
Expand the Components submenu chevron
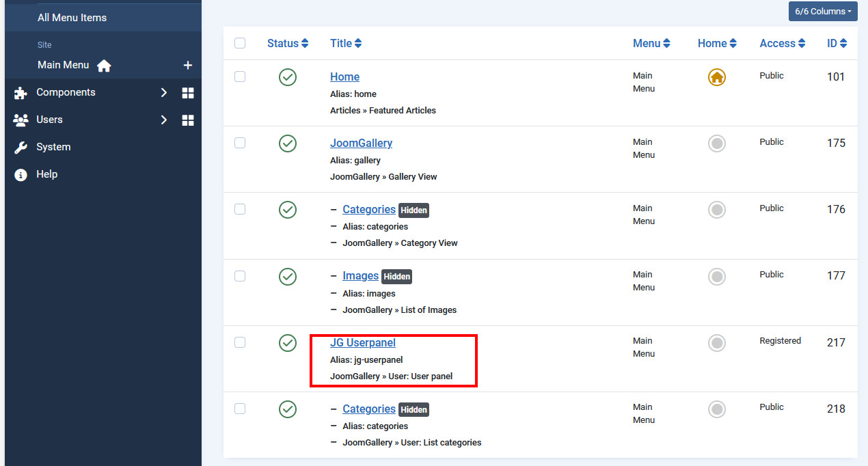[164, 93]
